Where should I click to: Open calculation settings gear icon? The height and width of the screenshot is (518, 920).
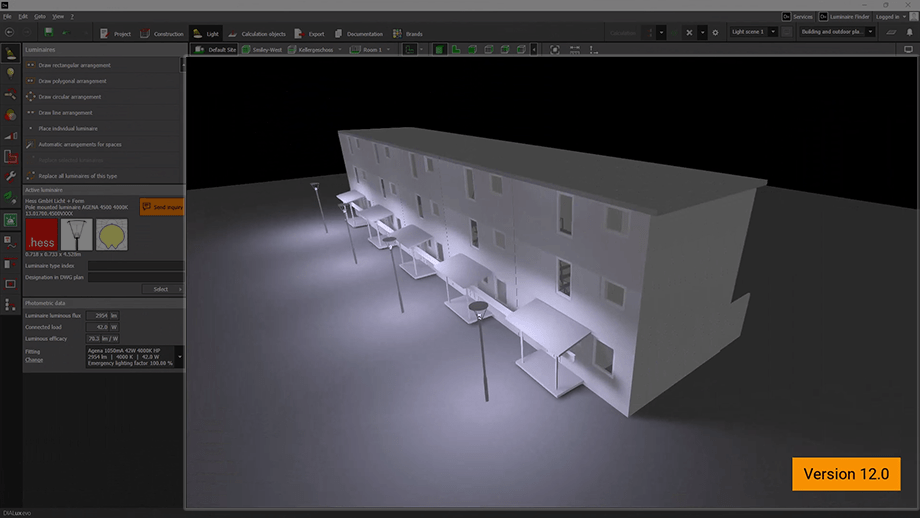[715, 33]
